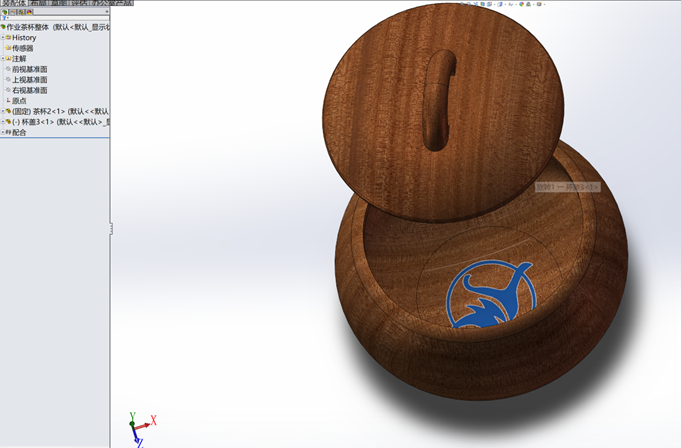Click the Display Style icon
The width and height of the screenshot is (681, 448).
pos(500,4)
